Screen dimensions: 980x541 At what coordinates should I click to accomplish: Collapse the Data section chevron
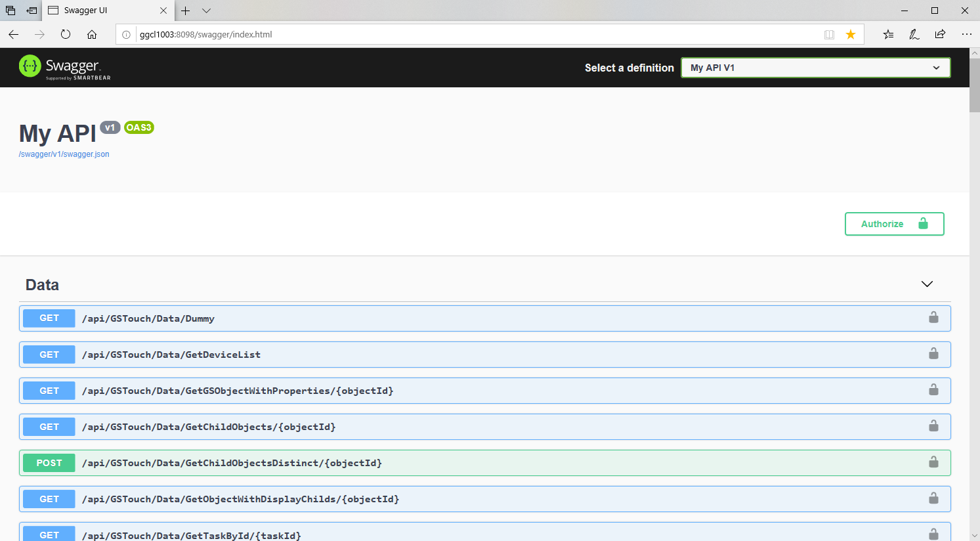(x=927, y=284)
